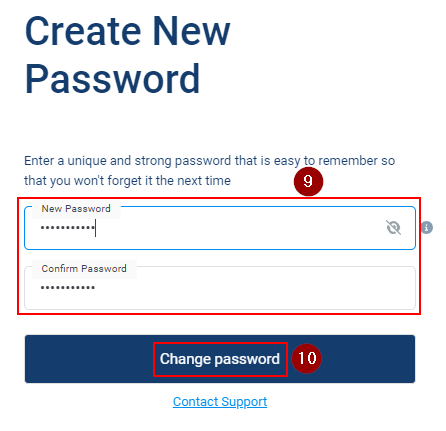Click the 'Enter a unique and strong password' line

[210, 161]
